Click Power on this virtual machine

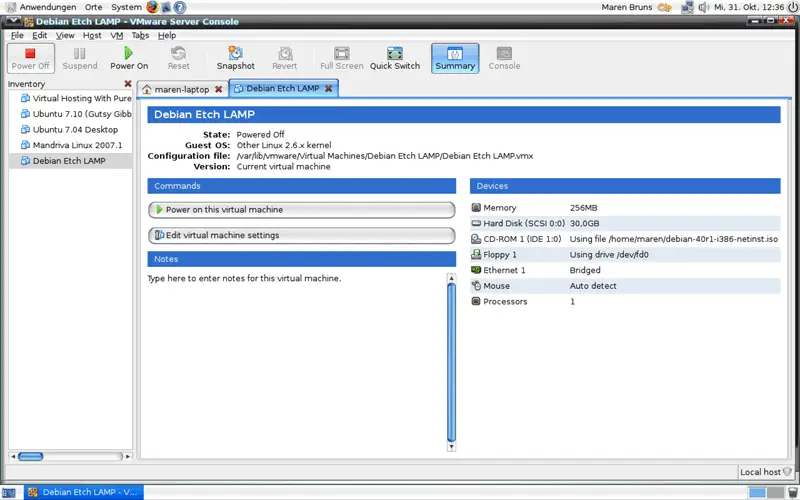point(302,210)
